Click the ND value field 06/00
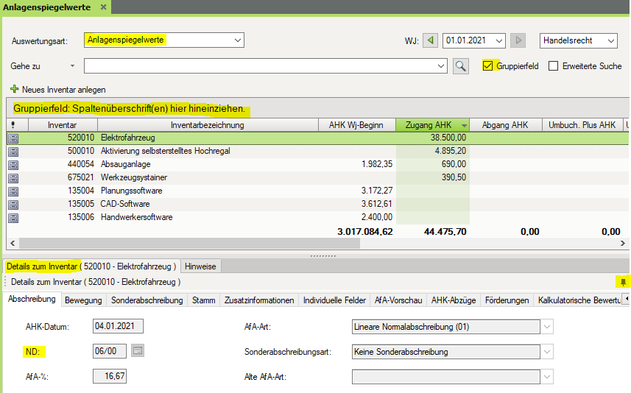 pos(109,351)
